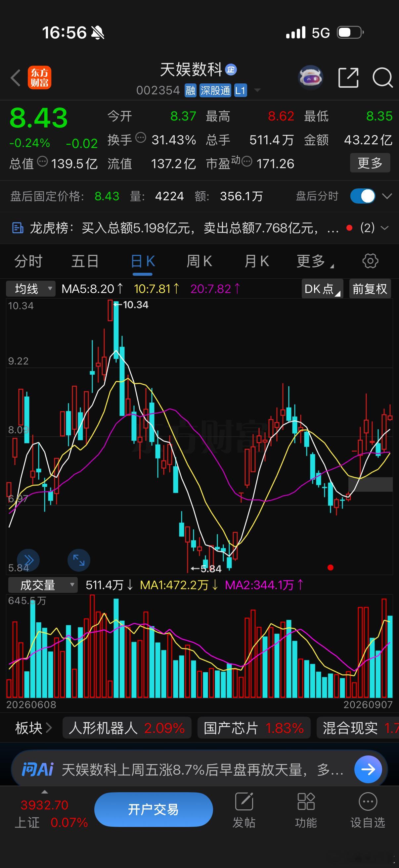The width and height of the screenshot is (399, 868).
Task: Tap the 开户交易 button
Action: (x=154, y=809)
